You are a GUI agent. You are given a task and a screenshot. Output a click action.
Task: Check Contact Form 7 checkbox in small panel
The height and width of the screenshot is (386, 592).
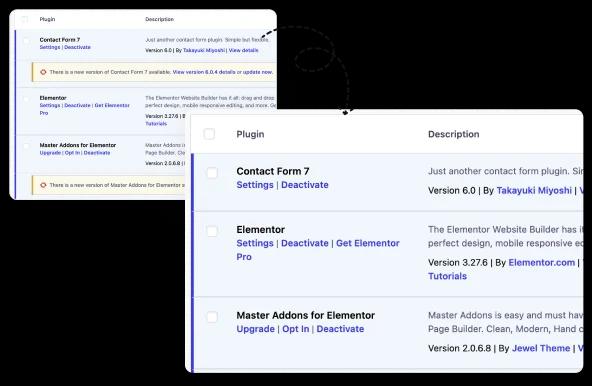[x=26, y=40]
